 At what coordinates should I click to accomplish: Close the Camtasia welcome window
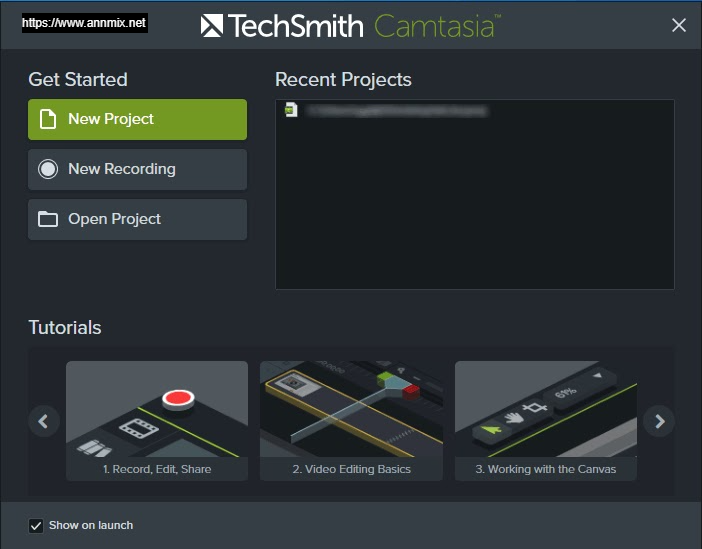[679, 25]
